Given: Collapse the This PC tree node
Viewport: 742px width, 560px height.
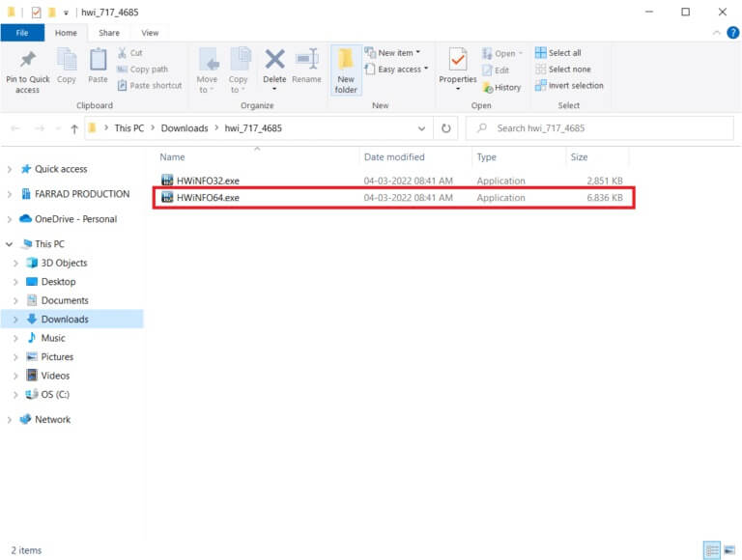Looking at the screenshot, I should [x=9, y=244].
